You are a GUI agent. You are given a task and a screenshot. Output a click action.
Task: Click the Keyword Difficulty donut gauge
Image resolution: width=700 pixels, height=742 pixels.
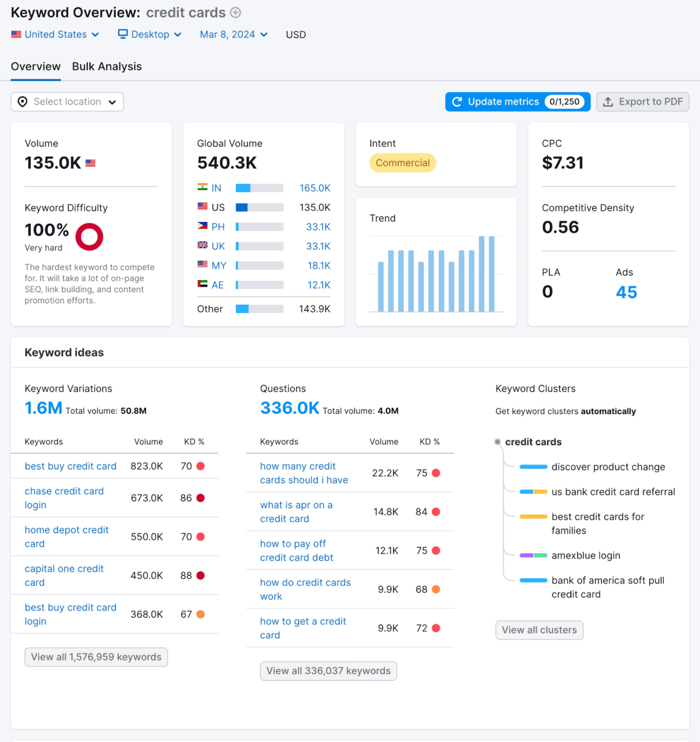pyautogui.click(x=89, y=236)
